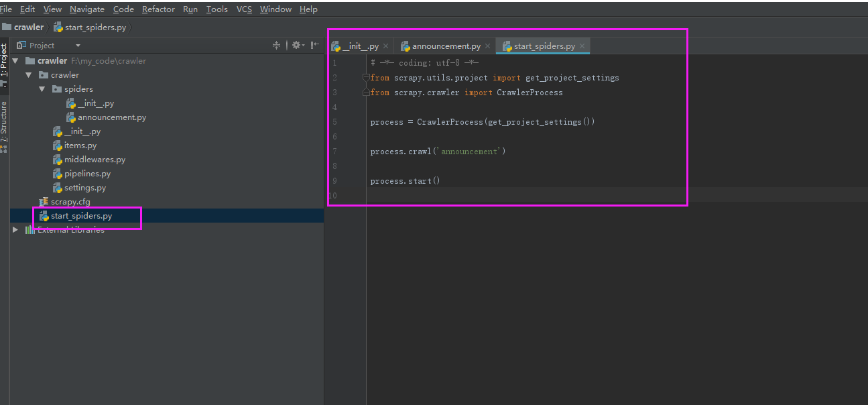Viewport: 868px width, 405px height.
Task: Open the Project panel gear settings
Action: point(298,45)
